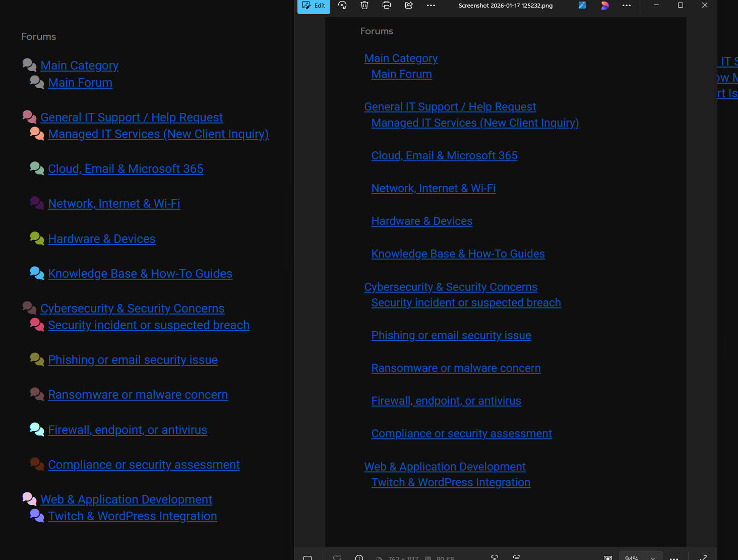Open Main Forum link in left page
This screenshot has width=738, height=560.
(x=80, y=83)
